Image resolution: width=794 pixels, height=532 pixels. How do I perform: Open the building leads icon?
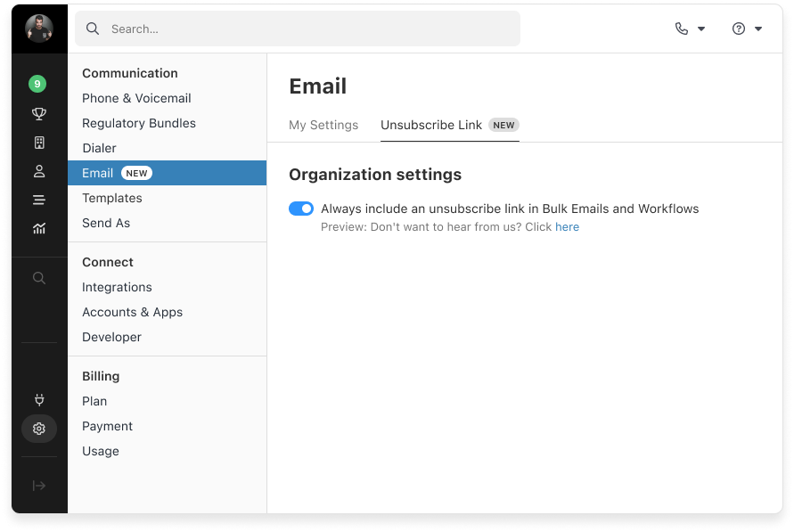pyautogui.click(x=39, y=143)
